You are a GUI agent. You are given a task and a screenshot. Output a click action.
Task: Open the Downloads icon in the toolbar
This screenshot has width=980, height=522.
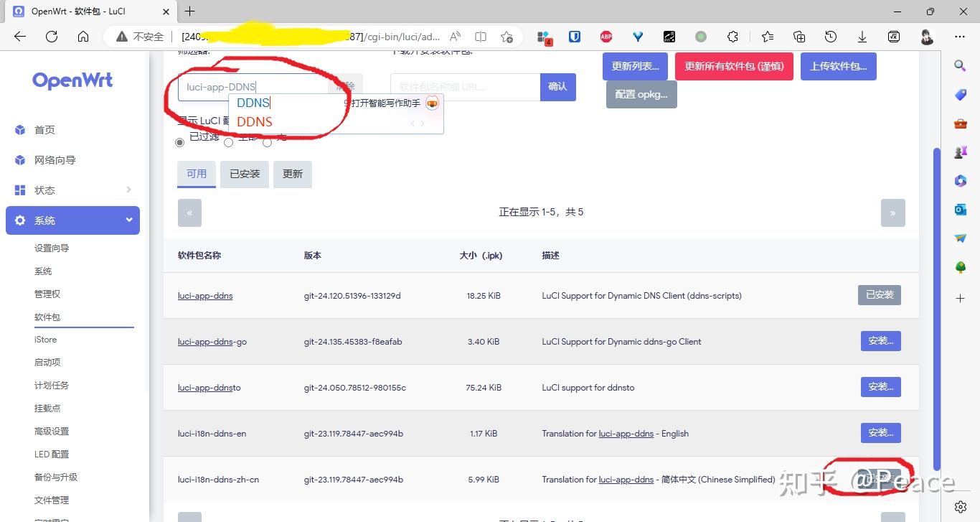tap(862, 36)
